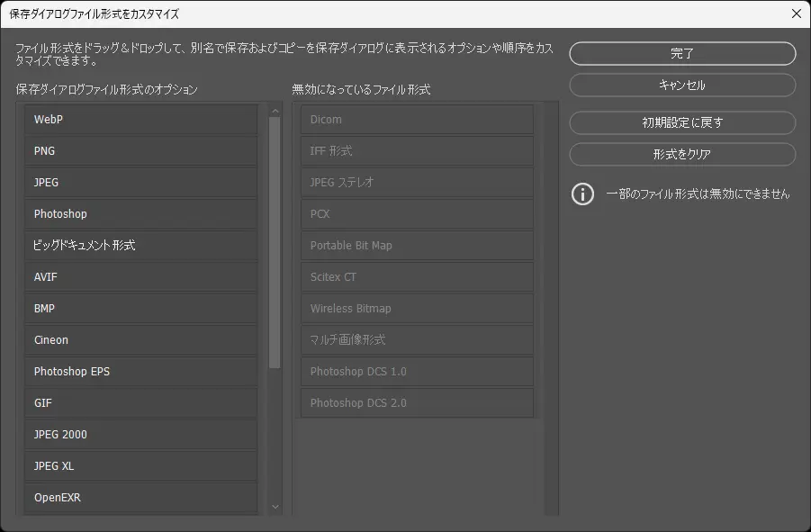811x532 pixels.
Task: Click the キャンセル button
Action: 682,86
